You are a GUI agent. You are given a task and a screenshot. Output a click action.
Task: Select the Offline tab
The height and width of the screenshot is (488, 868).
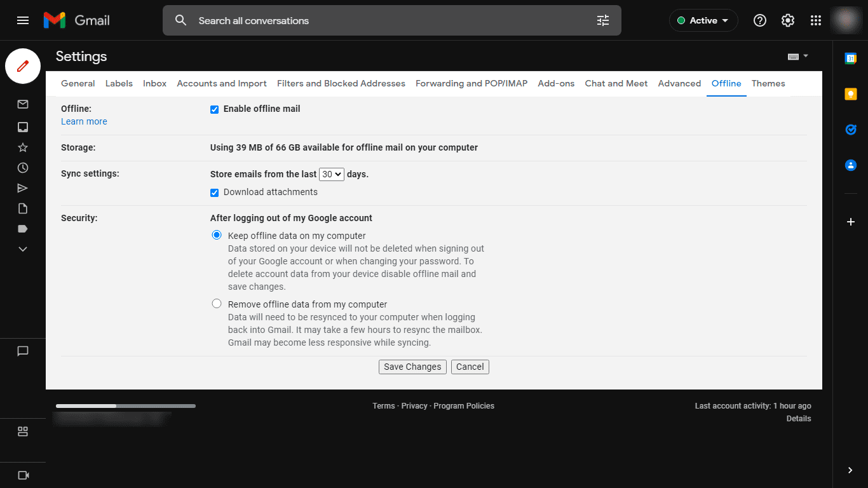(726, 83)
